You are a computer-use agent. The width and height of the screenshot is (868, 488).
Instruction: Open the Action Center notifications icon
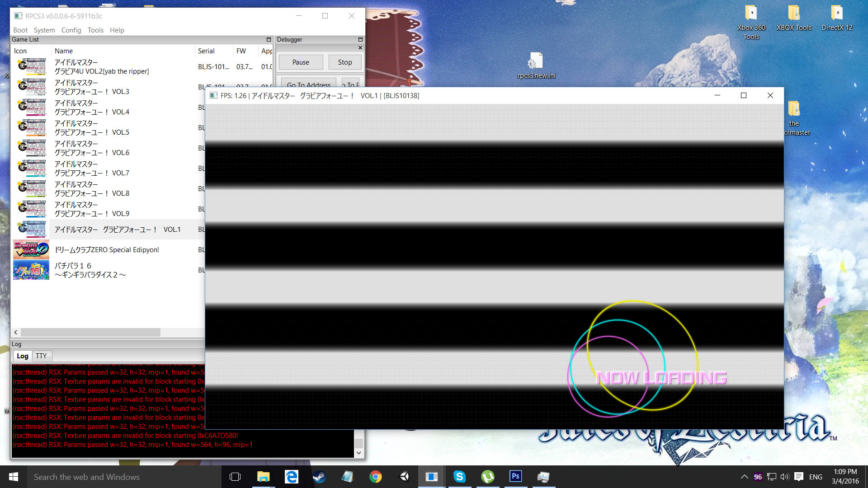[799, 477]
